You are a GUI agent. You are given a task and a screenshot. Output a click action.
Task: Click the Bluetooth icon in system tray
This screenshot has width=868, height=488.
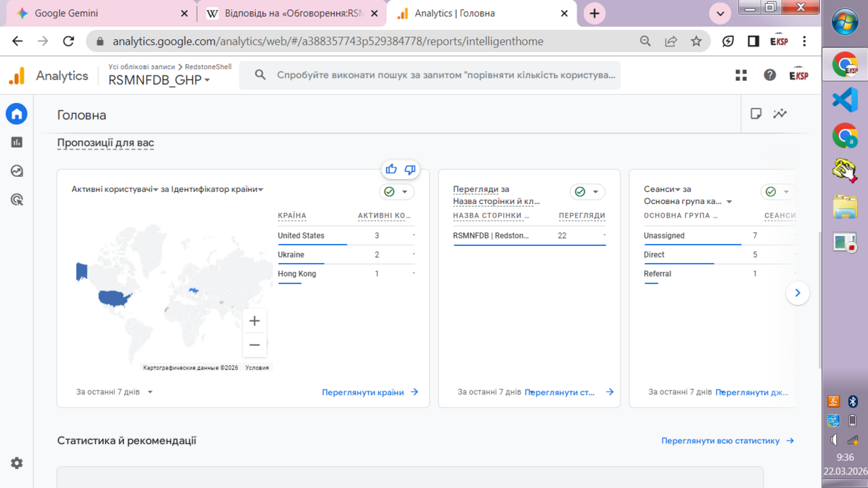point(853,402)
